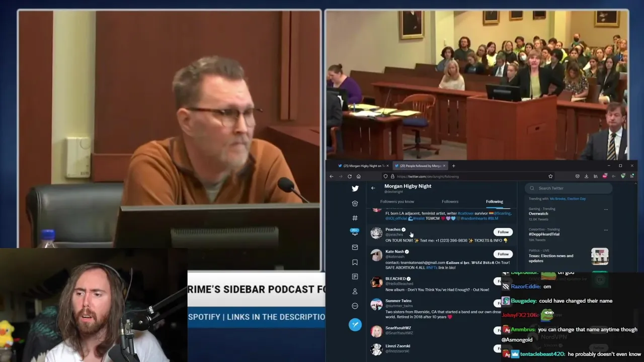
Task: Click the Search Twitter field
Action: coord(569,189)
